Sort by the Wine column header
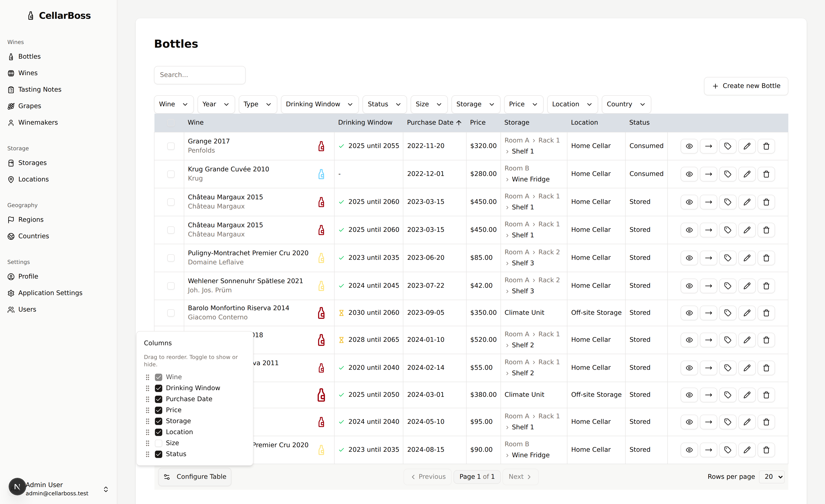825x504 pixels. click(195, 123)
